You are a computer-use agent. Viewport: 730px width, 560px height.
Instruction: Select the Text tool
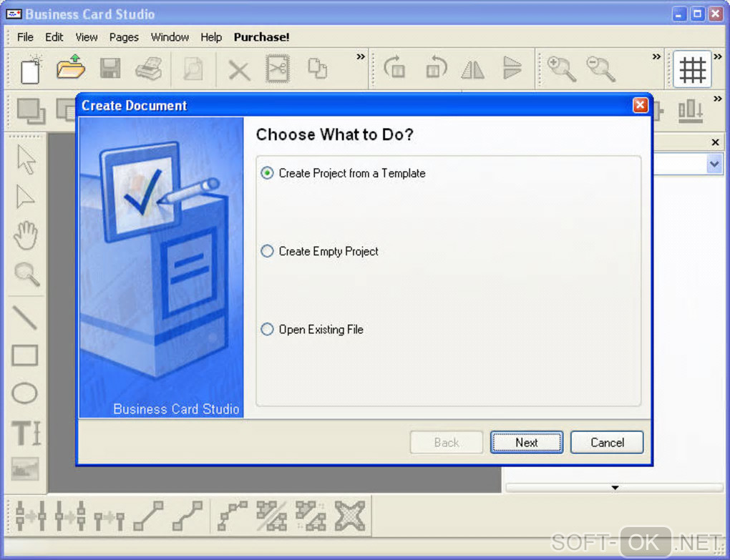tap(26, 433)
